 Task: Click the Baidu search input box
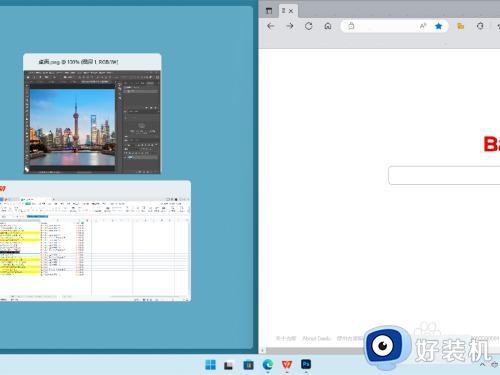click(x=444, y=175)
